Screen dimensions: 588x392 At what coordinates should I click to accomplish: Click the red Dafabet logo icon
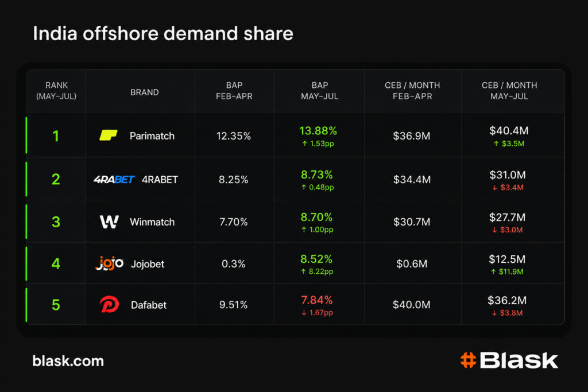tap(109, 304)
